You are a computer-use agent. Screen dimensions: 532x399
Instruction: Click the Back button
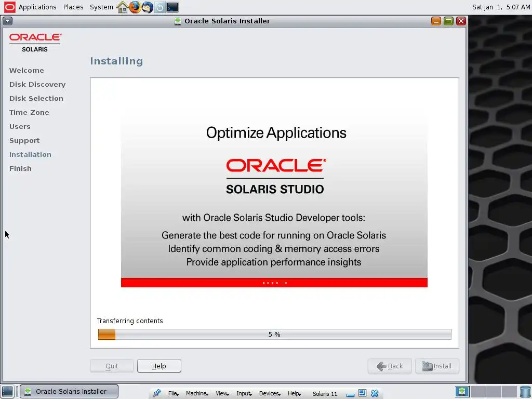point(390,366)
